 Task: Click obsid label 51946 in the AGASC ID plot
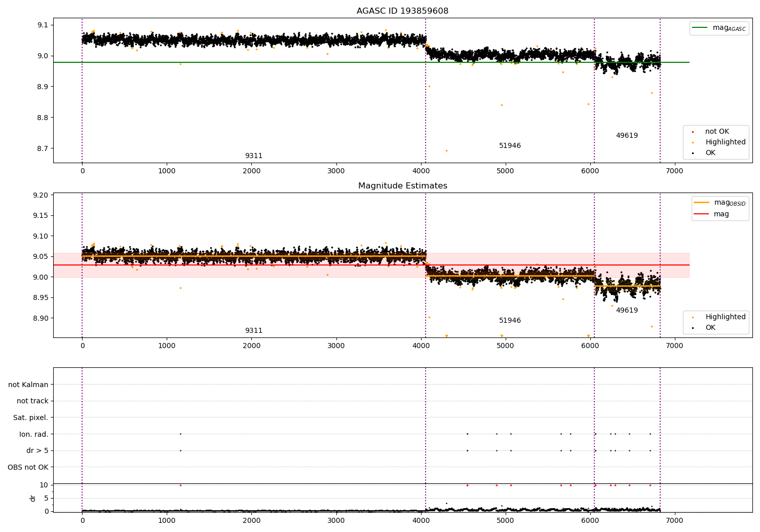click(510, 146)
